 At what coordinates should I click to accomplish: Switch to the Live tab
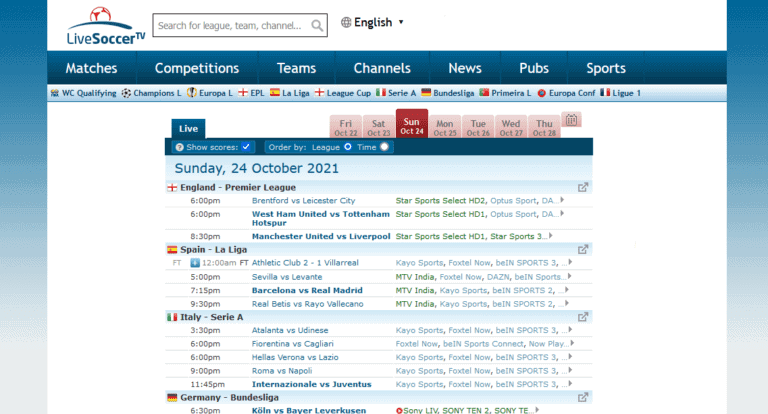(x=188, y=129)
